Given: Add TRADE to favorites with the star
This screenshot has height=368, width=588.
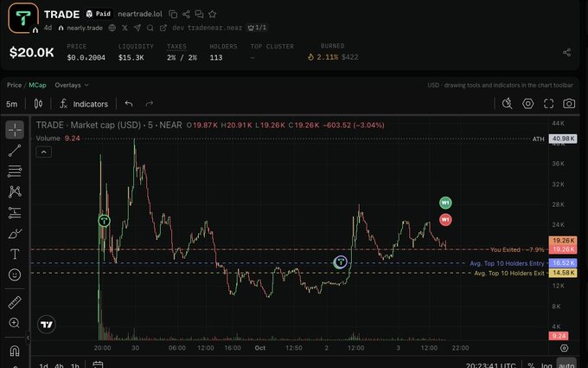Looking at the screenshot, I should [x=212, y=14].
